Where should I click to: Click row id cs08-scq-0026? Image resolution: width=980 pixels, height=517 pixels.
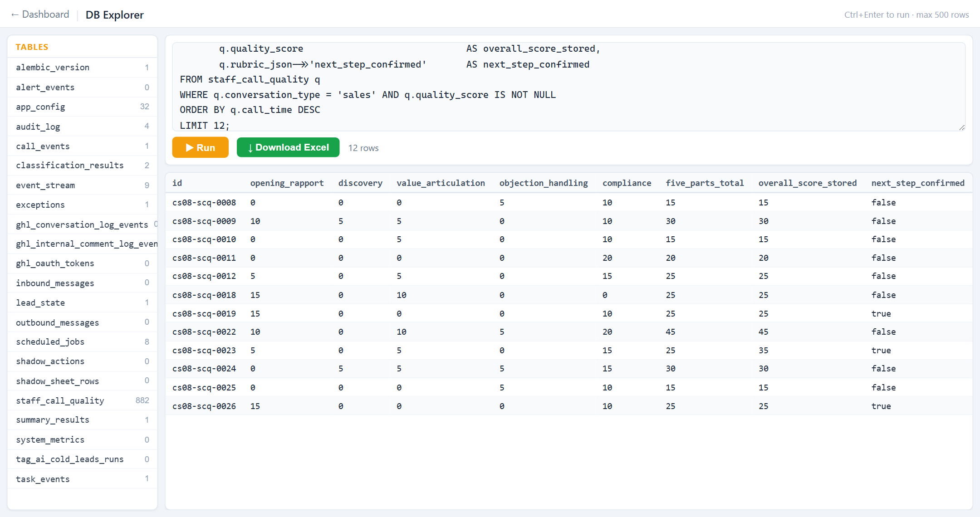pos(204,406)
